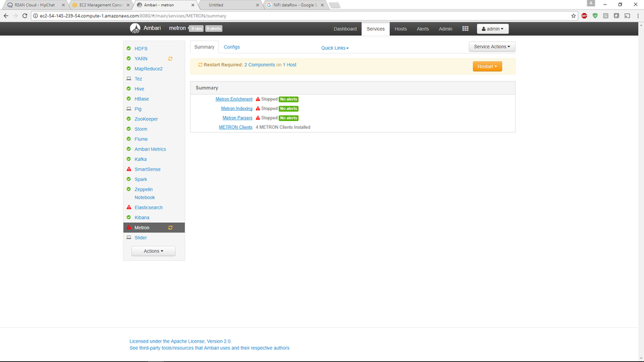Close the Untitled browser tab
The image size is (644, 362).
coord(257,5)
